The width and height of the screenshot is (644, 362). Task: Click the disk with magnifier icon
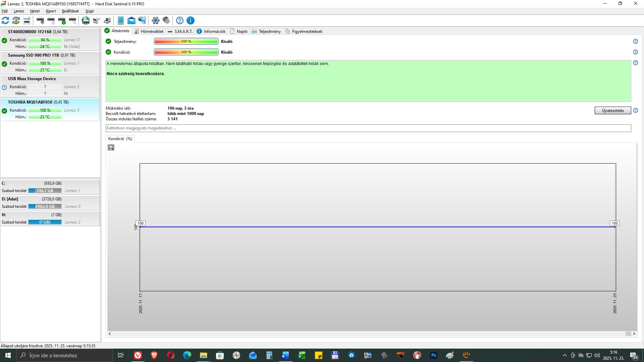73,21
